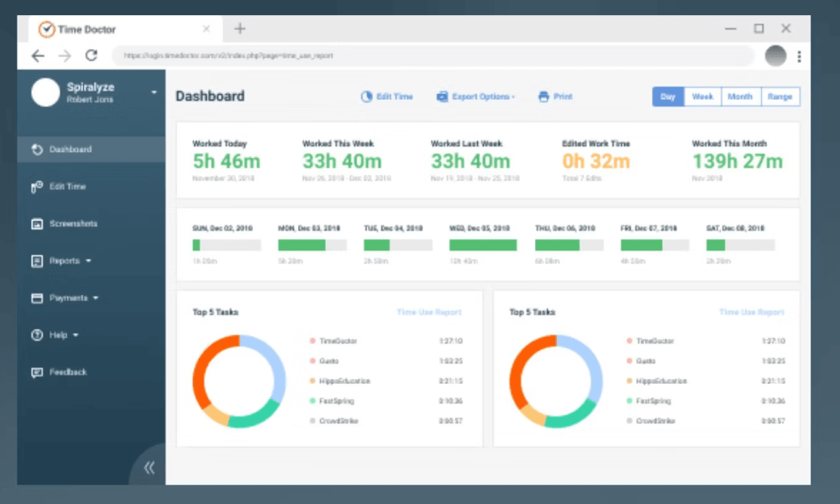The image size is (840, 504).
Task: Click the SUN Dec 02 progress bar
Action: (x=227, y=244)
